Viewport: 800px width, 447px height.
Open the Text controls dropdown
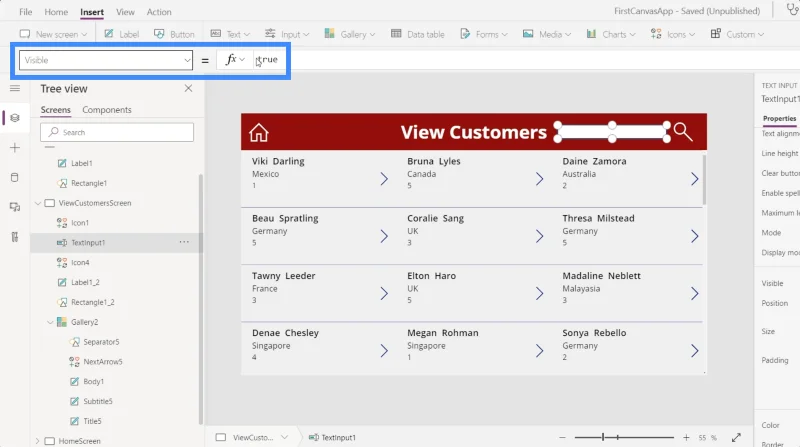click(230, 34)
